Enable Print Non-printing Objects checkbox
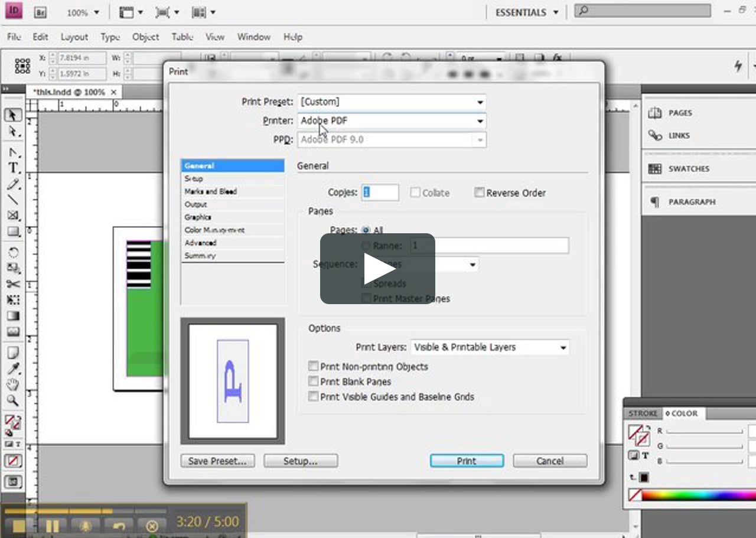The image size is (756, 538). [x=314, y=367]
